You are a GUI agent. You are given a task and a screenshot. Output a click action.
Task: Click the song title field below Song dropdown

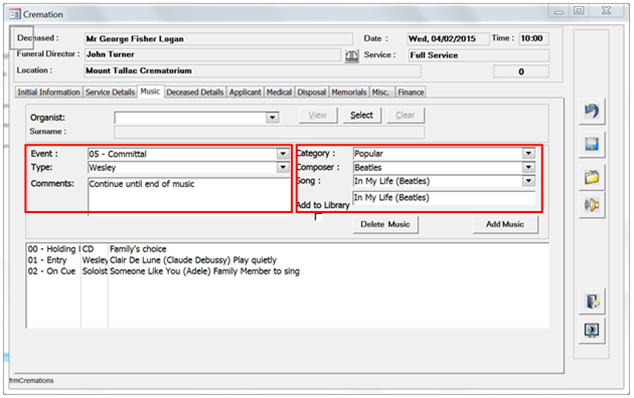(x=444, y=197)
